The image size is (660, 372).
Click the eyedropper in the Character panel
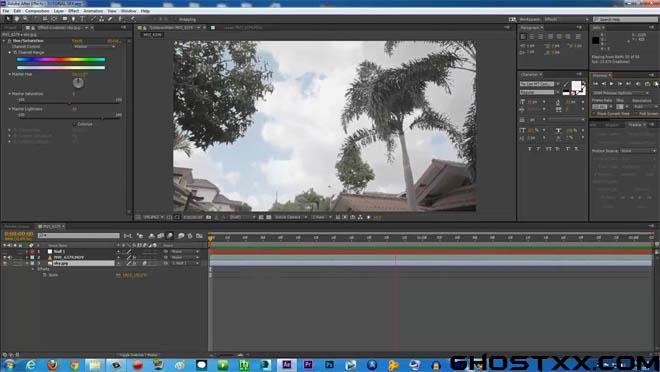(566, 84)
